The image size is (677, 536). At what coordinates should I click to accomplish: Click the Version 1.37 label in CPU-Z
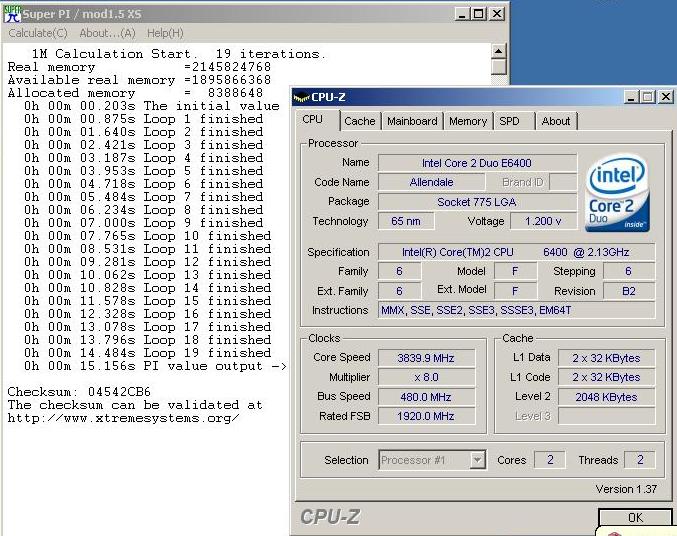626,489
